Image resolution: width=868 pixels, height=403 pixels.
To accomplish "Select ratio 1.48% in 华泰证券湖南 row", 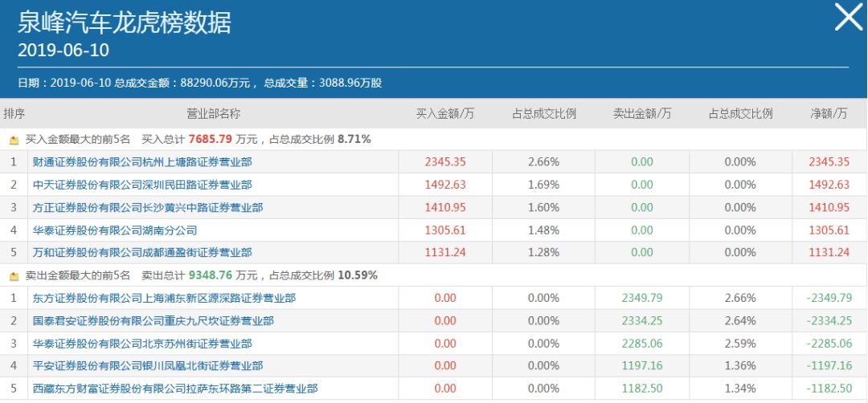I will (543, 230).
